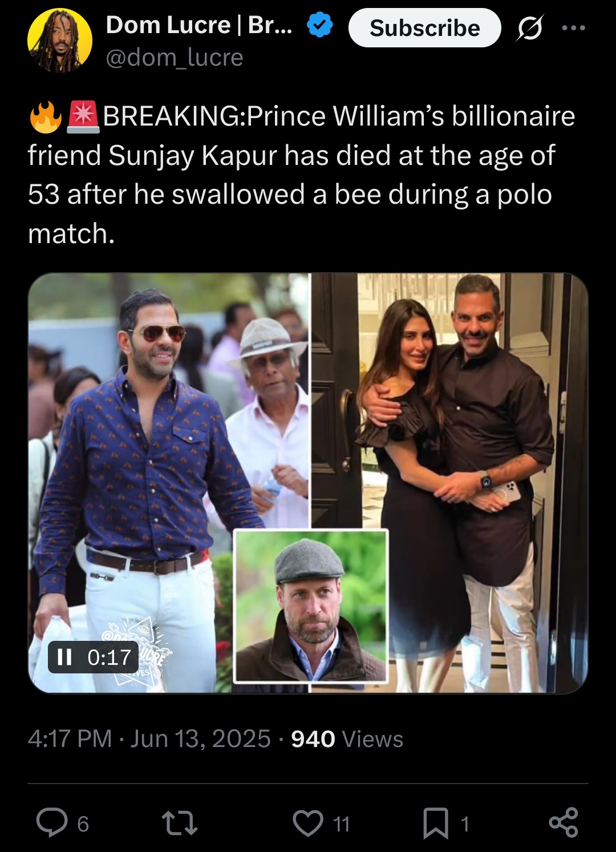The image size is (616, 852).
Task: Open Dom Lucre's profile avatar
Action: (x=60, y=41)
